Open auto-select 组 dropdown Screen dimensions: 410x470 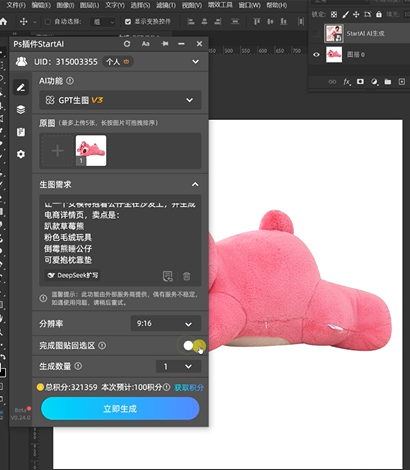[x=103, y=22]
